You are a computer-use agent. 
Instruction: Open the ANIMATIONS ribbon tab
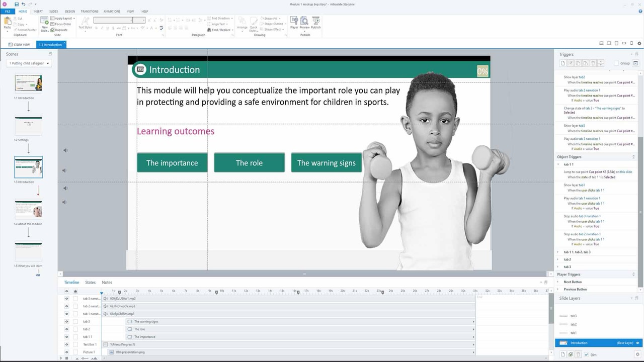[x=112, y=11]
